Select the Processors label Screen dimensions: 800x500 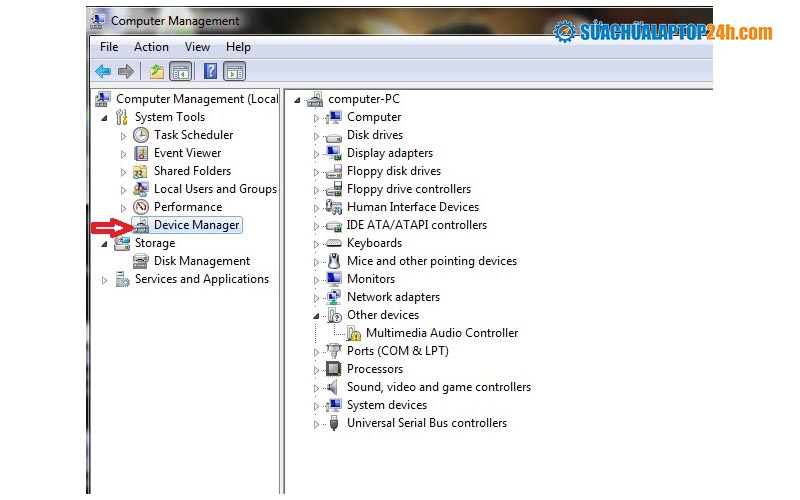[375, 369]
